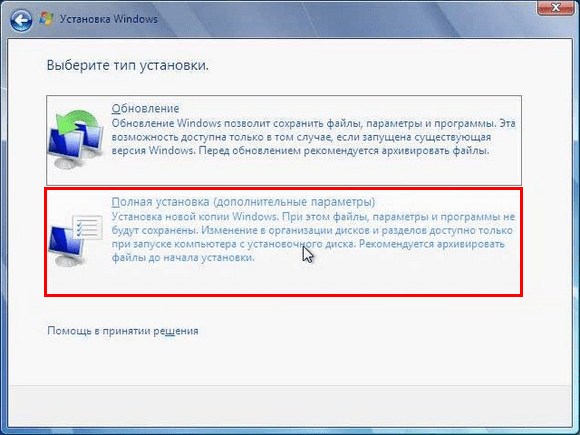Viewport: 580px width, 435px height.
Task: Open Помощь в принятии решения link
Action: click(123, 330)
